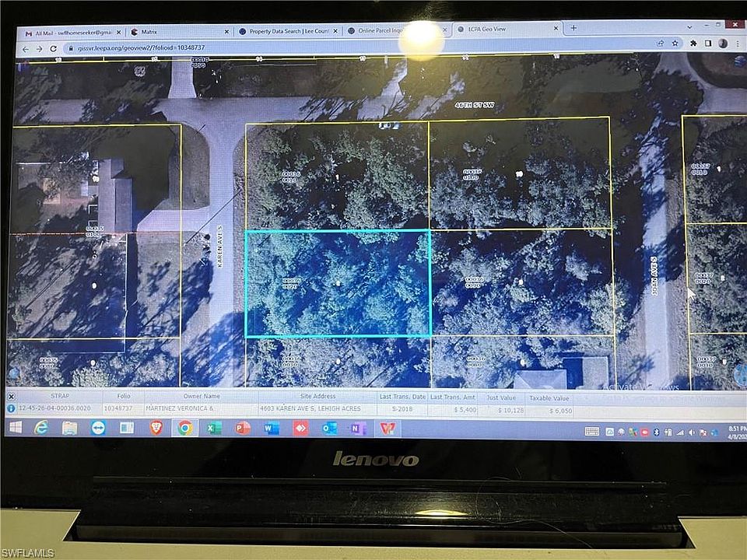Click the padlock site info icon
Viewport: 747px width, 560px height.
coord(71,48)
